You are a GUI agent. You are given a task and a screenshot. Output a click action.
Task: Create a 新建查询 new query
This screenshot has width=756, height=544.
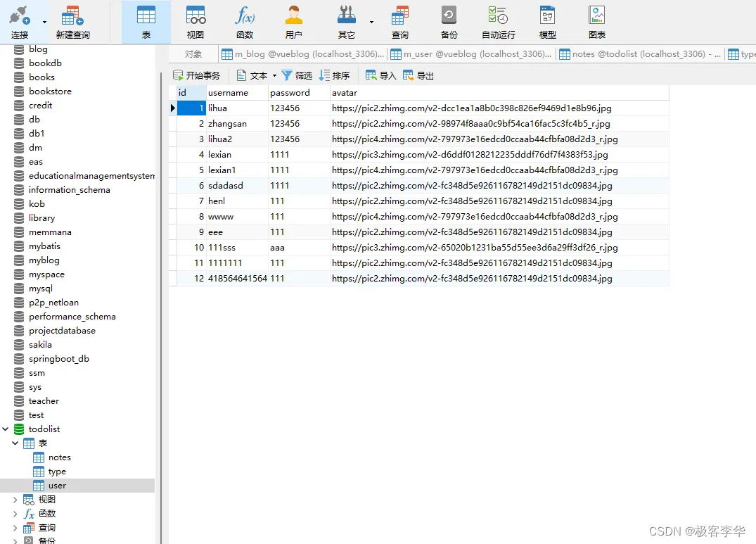[73, 23]
